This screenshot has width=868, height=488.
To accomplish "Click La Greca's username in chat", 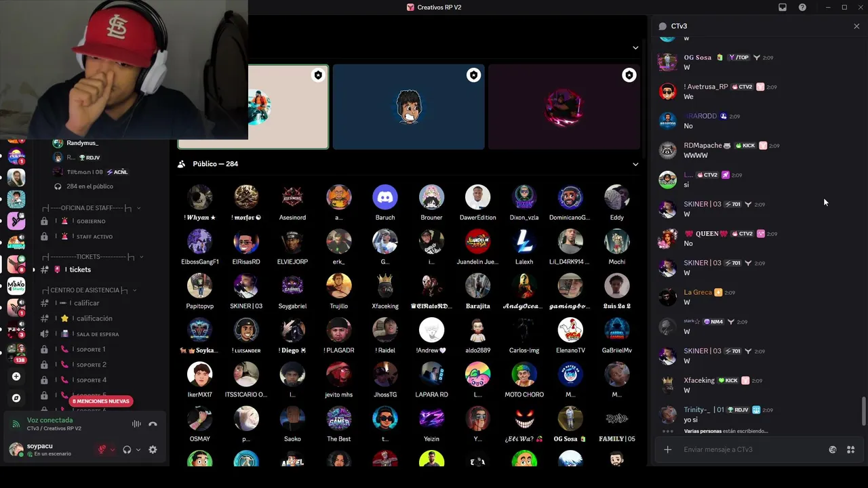I will (x=698, y=293).
